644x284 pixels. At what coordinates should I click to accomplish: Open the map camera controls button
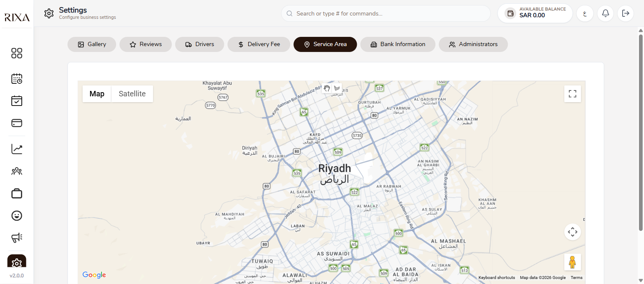[572, 232]
